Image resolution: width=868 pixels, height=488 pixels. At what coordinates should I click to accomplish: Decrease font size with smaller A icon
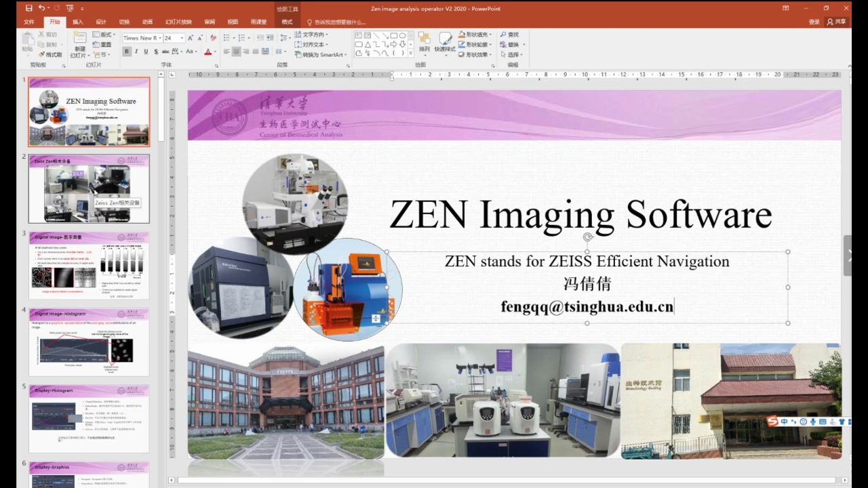point(201,38)
